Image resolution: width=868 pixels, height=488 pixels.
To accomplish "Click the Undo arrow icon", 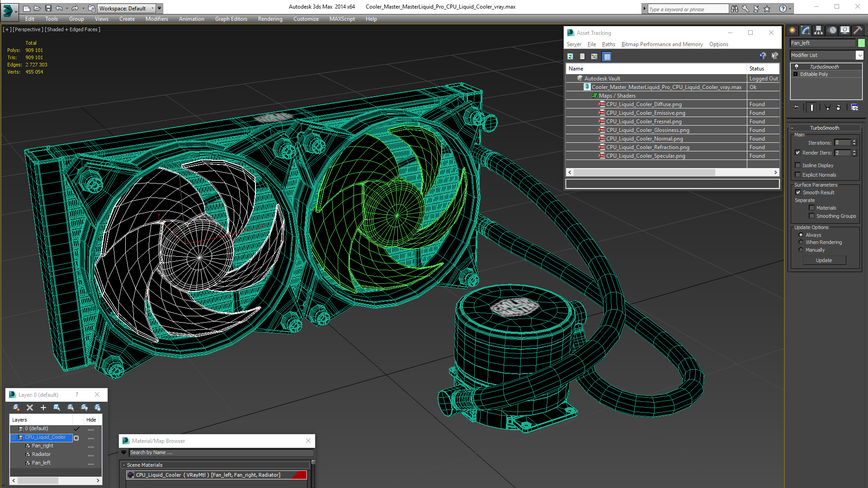I will [x=59, y=8].
